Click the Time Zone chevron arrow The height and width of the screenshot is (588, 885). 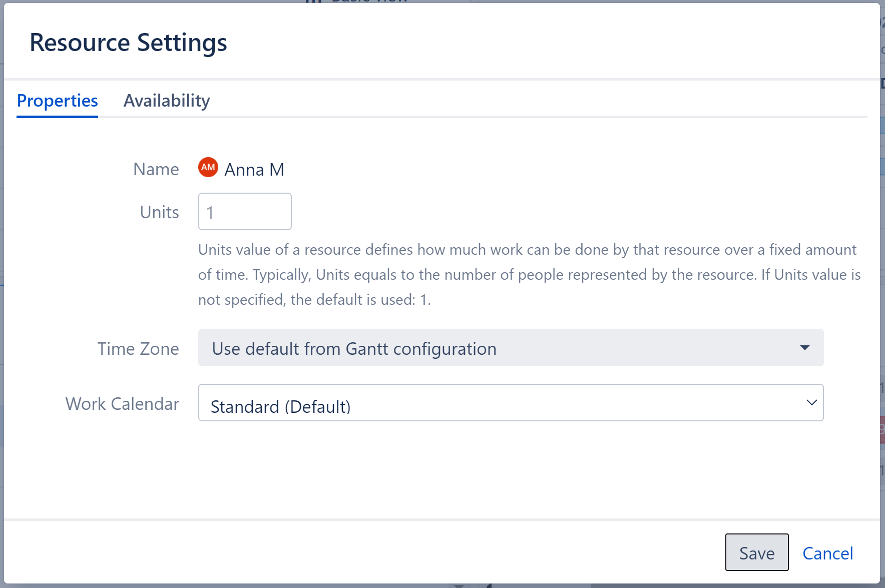pyautogui.click(x=806, y=347)
